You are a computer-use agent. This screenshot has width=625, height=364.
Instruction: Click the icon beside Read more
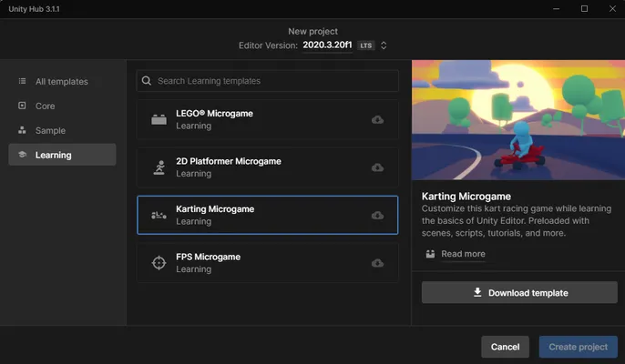[x=430, y=254]
